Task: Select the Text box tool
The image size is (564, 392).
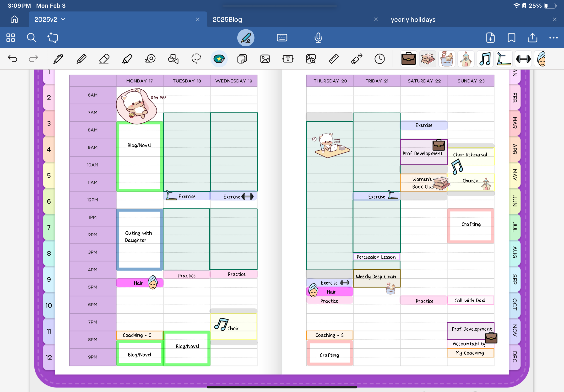Action: 288,59
